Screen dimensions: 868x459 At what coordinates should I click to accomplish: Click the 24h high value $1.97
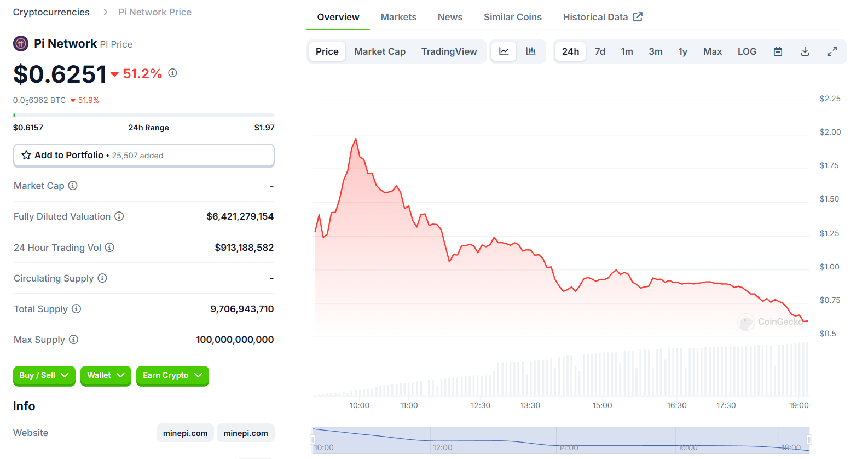click(264, 128)
